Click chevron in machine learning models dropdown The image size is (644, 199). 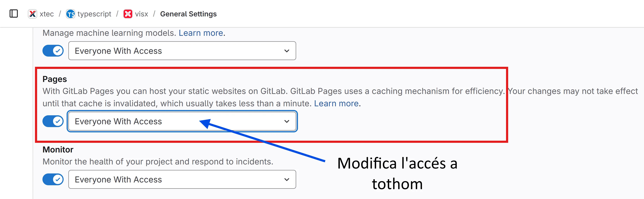pos(286,51)
